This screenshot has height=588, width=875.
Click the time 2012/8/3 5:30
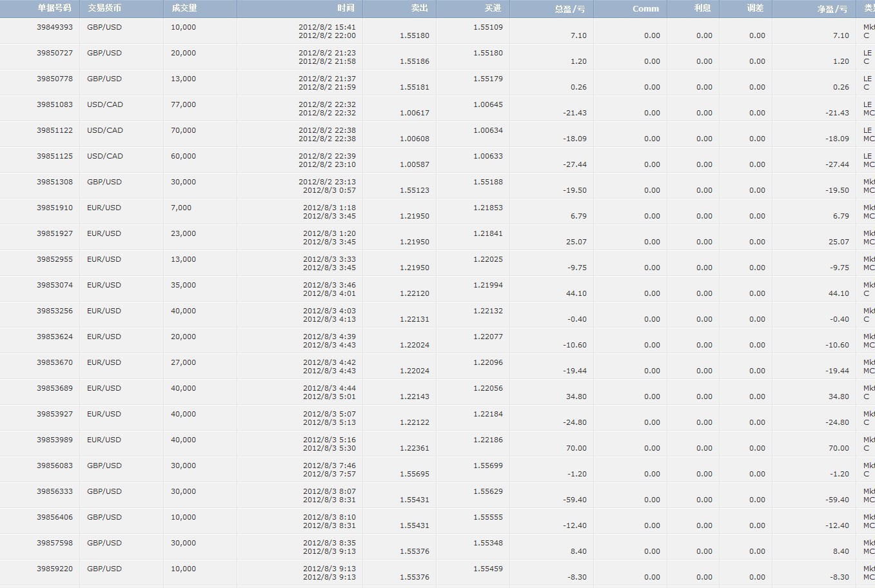click(329, 448)
